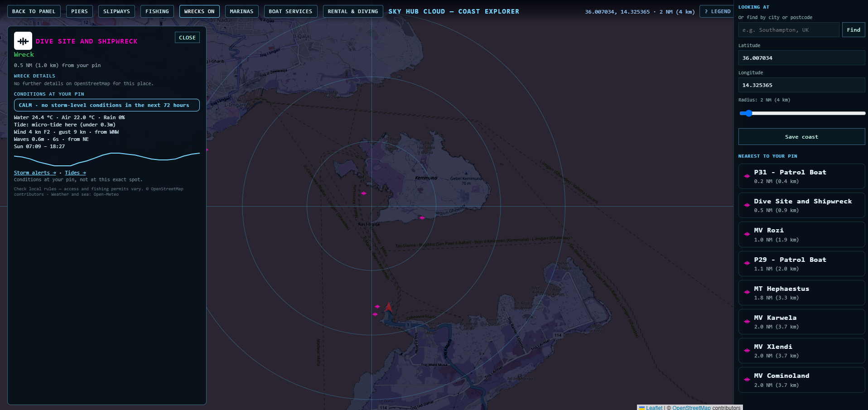Click the wreck icon beside P31 - Patrol Boat
This screenshot has width=868, height=410.
[x=747, y=176]
